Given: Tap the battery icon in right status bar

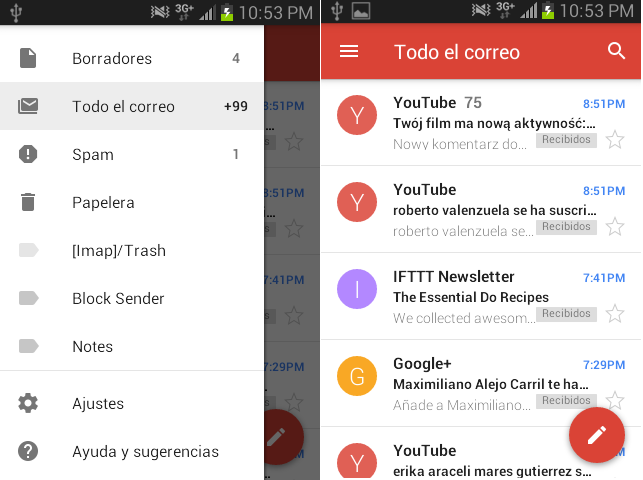Looking at the screenshot, I should pyautogui.click(x=548, y=11).
